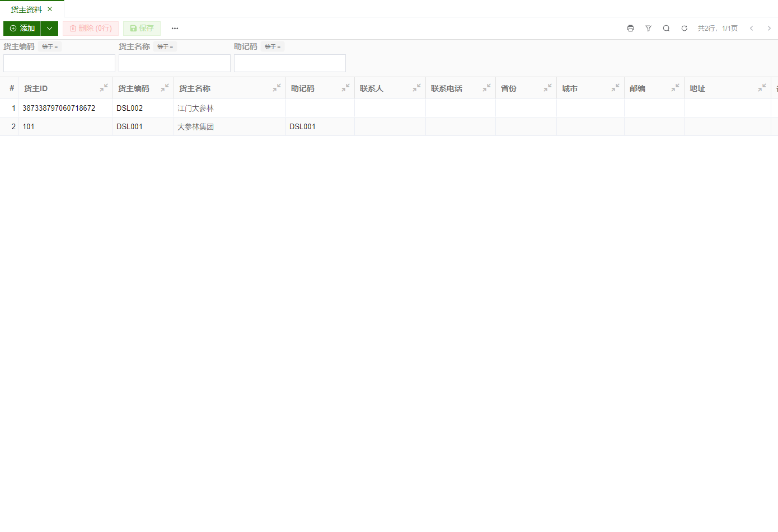Screen dimensions: 778x532
Task: Click collapse icon in 货主ID column header
Action: tap(104, 88)
